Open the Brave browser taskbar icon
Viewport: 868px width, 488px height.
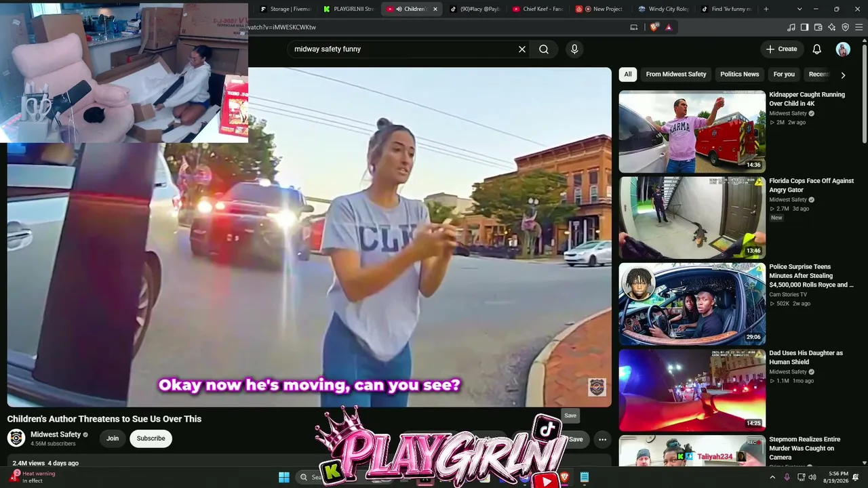(565, 477)
